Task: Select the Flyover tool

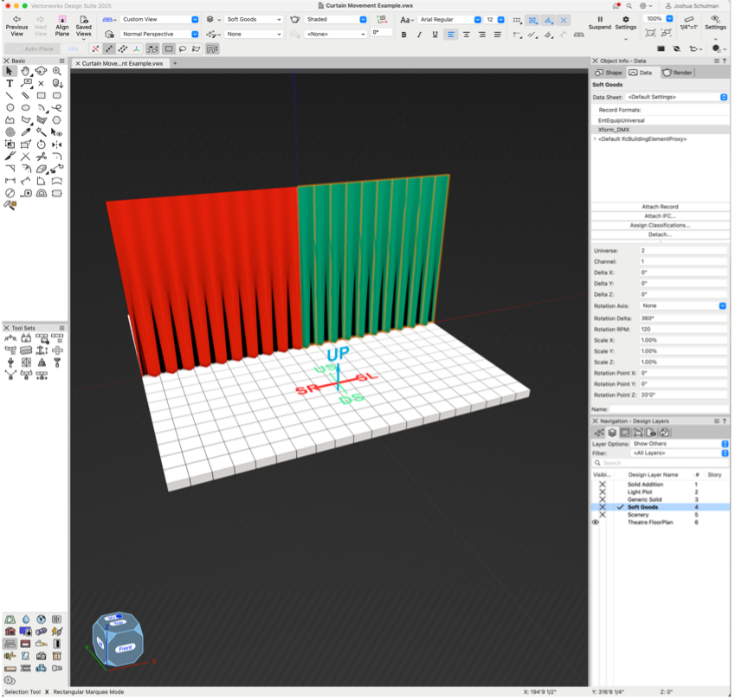Action: click(41, 72)
